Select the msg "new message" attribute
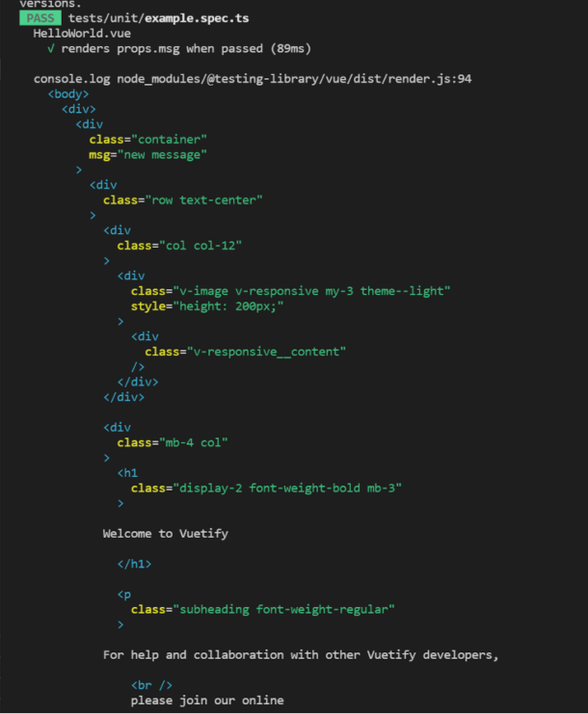The image size is (588, 714). (148, 155)
